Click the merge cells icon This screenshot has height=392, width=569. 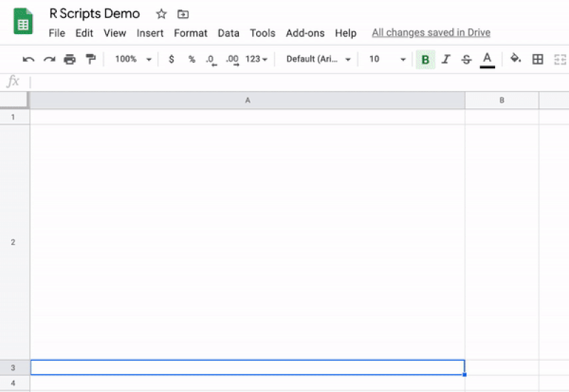560,59
